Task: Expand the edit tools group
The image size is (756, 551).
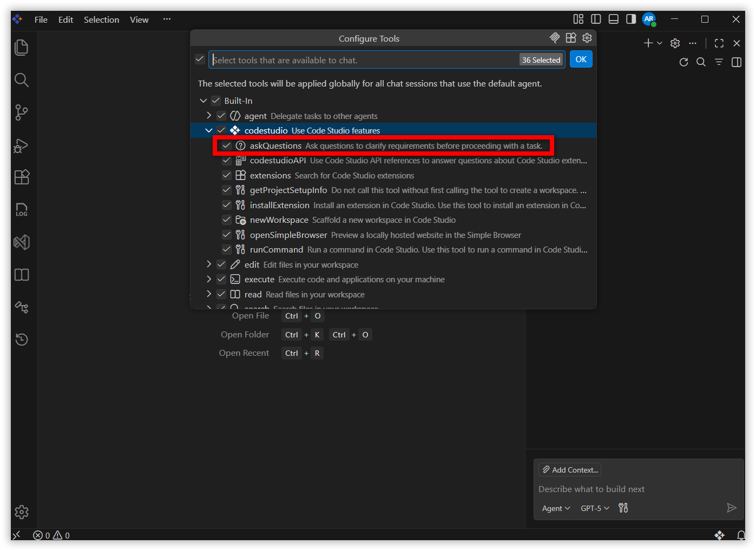Action: [x=209, y=264]
